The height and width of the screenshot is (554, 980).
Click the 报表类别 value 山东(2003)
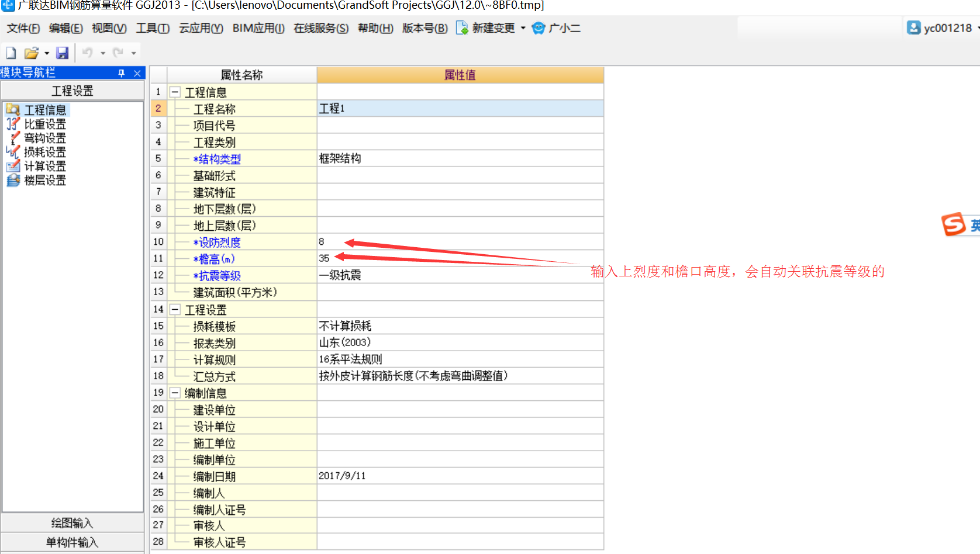click(460, 342)
